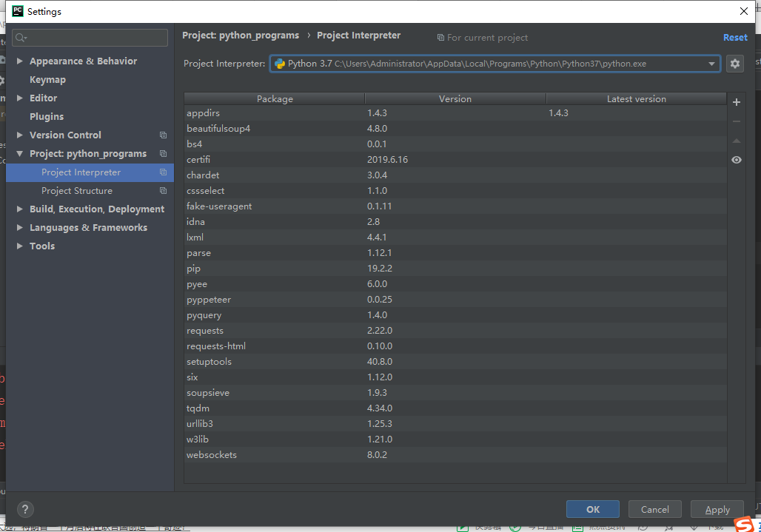Select the urllib3 package row

click(455, 423)
